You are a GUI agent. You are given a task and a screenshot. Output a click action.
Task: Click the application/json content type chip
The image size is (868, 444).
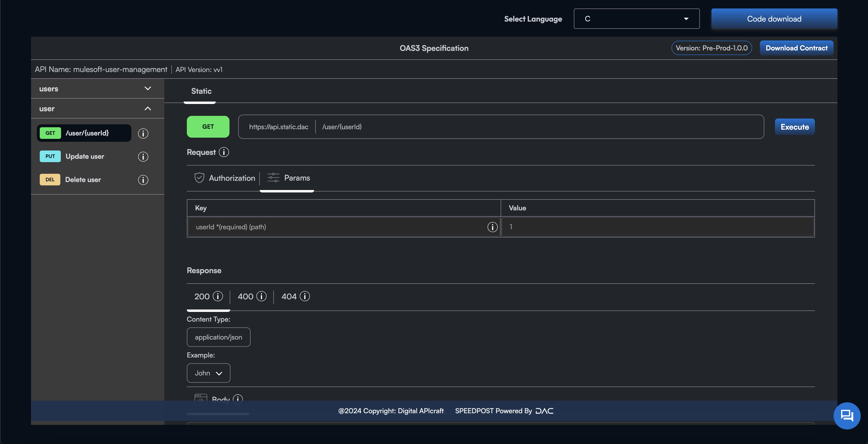(218, 337)
